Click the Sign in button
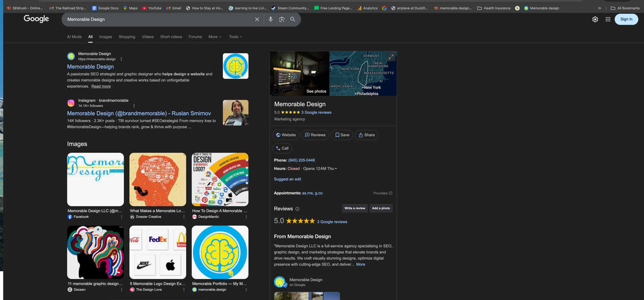 626,19
